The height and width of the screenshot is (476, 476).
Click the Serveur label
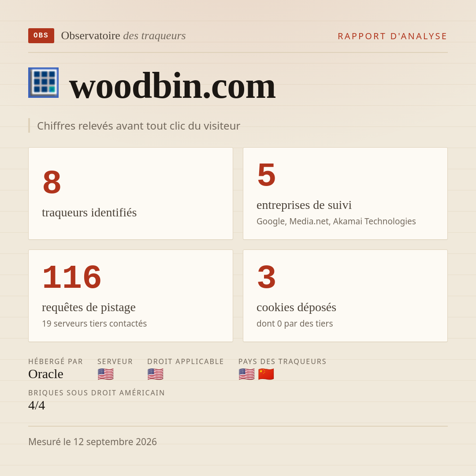[115, 361]
